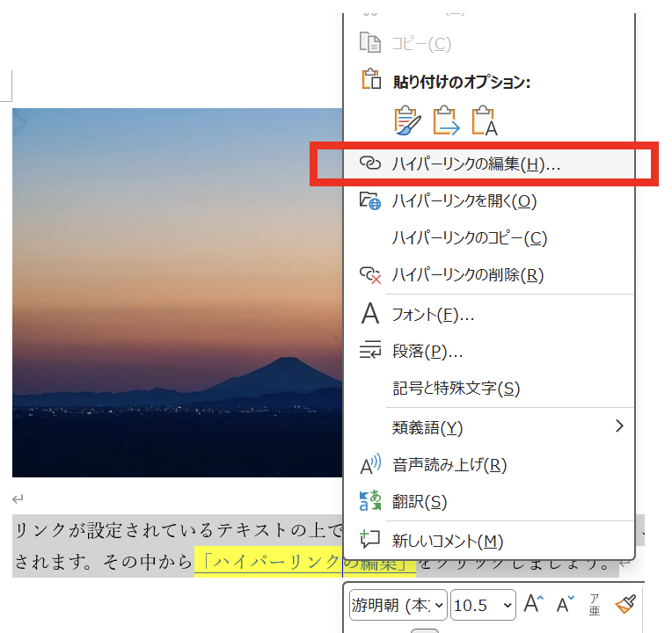Increase font size with enlarge A icon

534,604
